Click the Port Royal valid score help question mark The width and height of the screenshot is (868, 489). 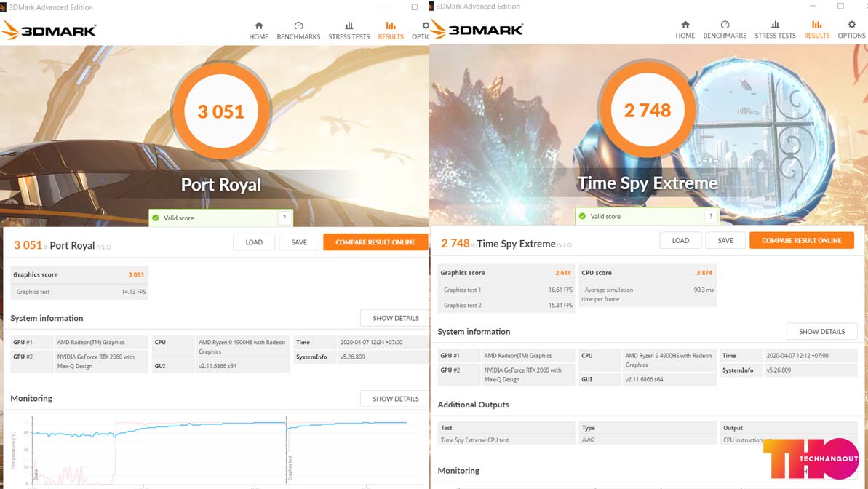coord(284,218)
